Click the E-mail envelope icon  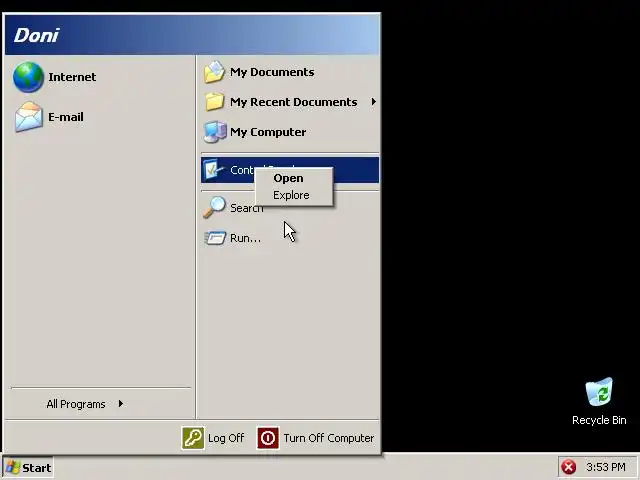pos(29,117)
